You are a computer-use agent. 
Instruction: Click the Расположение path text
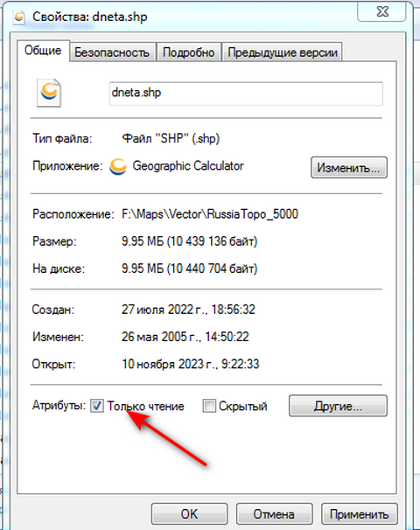point(210,214)
